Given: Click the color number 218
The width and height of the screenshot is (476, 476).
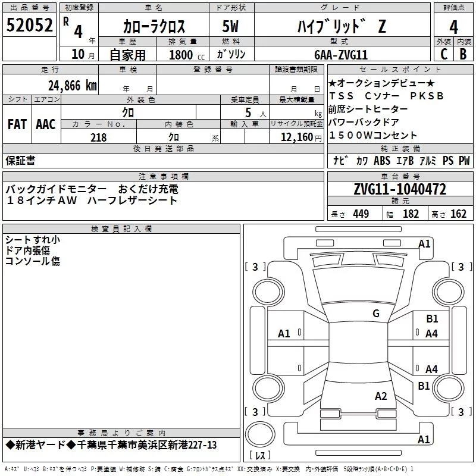Looking at the screenshot, I should coord(98,137).
